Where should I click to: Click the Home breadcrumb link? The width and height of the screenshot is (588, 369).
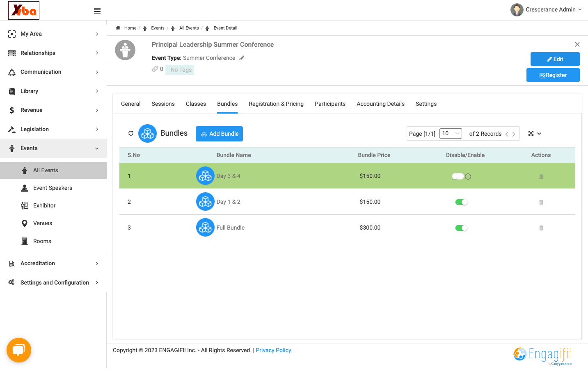[130, 28]
